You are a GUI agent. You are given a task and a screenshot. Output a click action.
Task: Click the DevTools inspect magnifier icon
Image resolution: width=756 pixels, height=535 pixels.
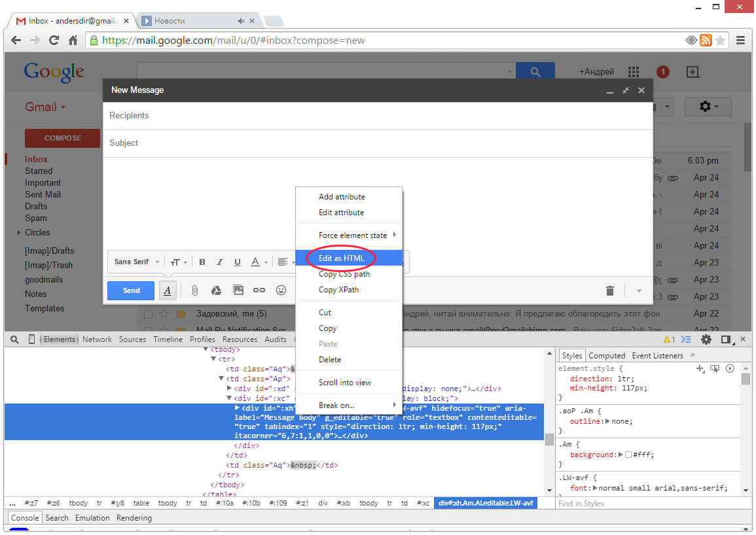point(14,339)
